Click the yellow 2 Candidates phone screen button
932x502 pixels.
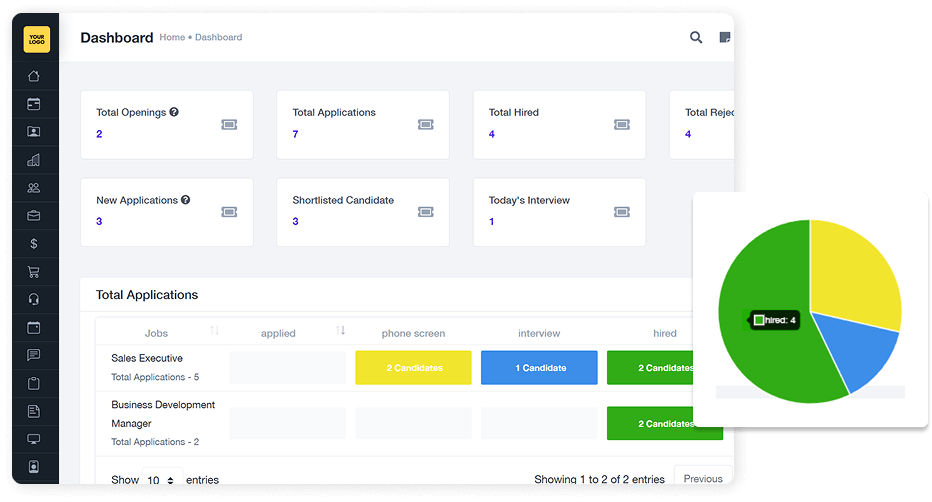(x=413, y=368)
